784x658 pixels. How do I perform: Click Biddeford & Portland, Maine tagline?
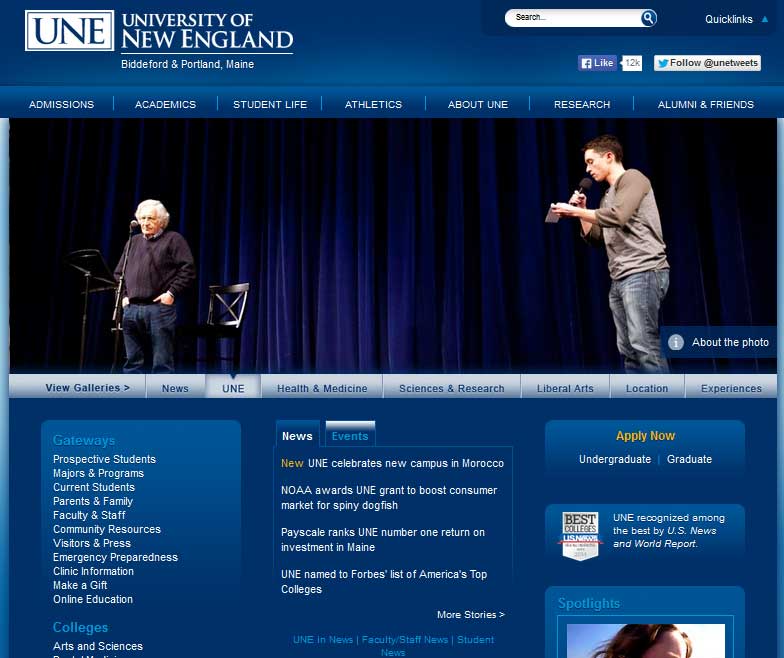(188, 64)
